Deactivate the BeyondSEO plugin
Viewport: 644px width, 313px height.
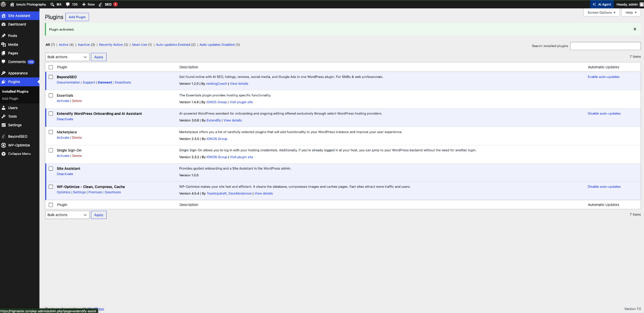coord(123,83)
